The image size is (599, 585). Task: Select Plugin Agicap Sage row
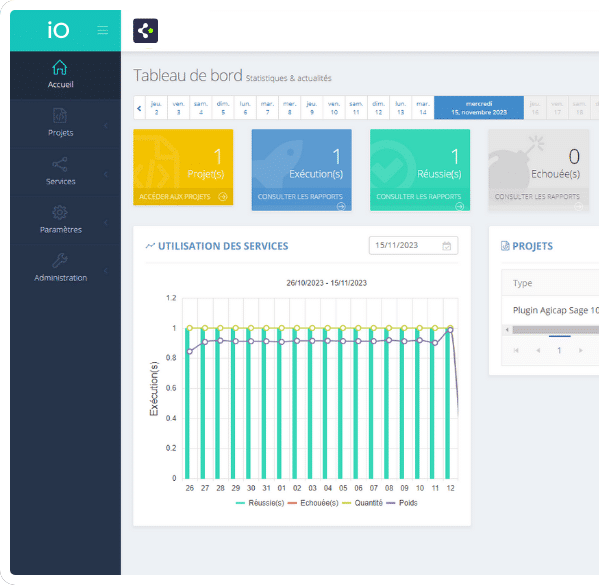(x=550, y=310)
